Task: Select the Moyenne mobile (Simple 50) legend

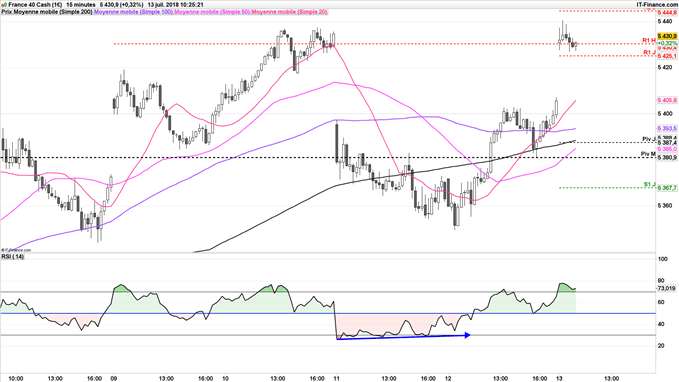Action: pyautogui.click(x=212, y=12)
